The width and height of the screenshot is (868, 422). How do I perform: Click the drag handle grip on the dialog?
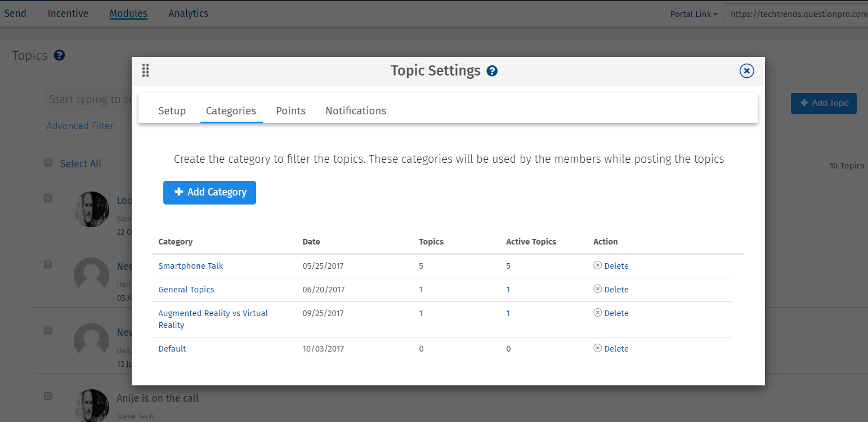pyautogui.click(x=146, y=70)
